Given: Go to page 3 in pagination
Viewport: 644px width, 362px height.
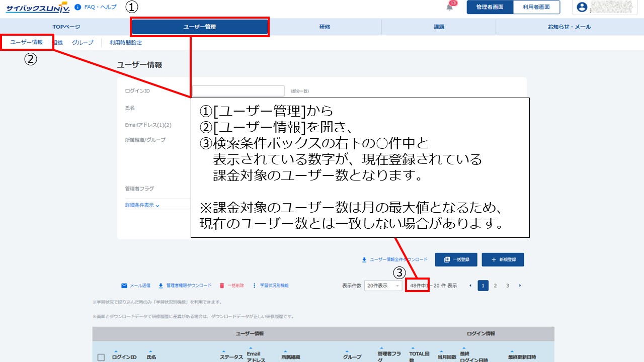Looking at the screenshot, I should 508,286.
